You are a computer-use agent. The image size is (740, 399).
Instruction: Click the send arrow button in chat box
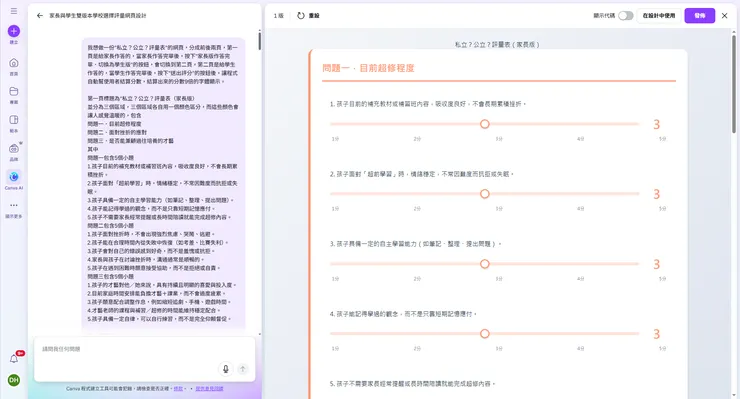[x=243, y=369]
